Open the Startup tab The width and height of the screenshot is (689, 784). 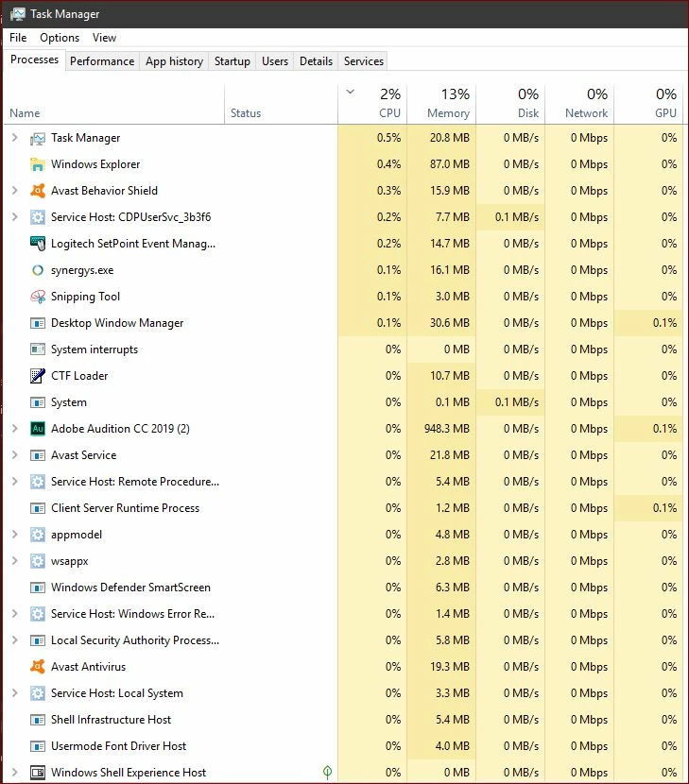click(233, 61)
